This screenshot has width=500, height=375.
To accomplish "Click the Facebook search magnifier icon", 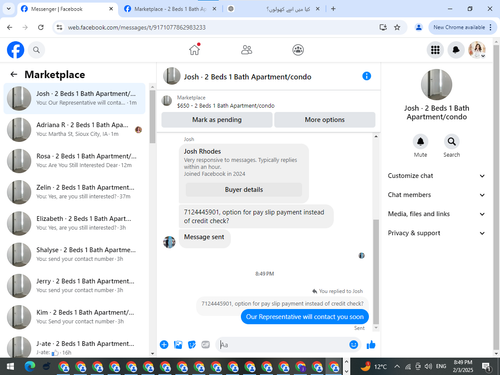I will pyautogui.click(x=36, y=50).
